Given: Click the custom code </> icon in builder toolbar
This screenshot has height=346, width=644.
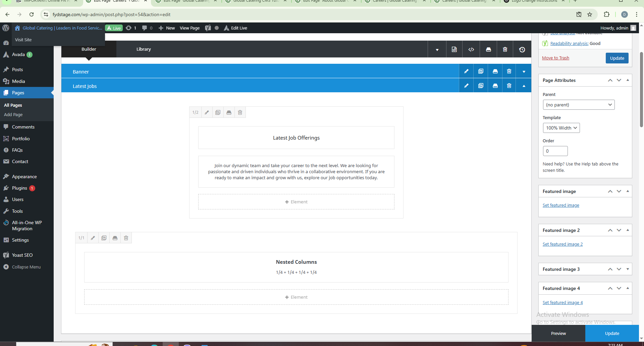Looking at the screenshot, I should point(471,50).
